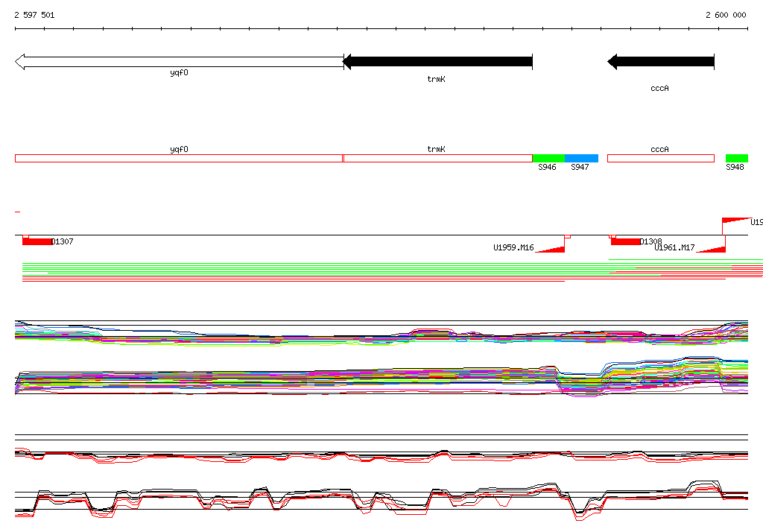The width and height of the screenshot is (763, 532).
Task: Click the blue S947 segment
Action: pos(581,158)
